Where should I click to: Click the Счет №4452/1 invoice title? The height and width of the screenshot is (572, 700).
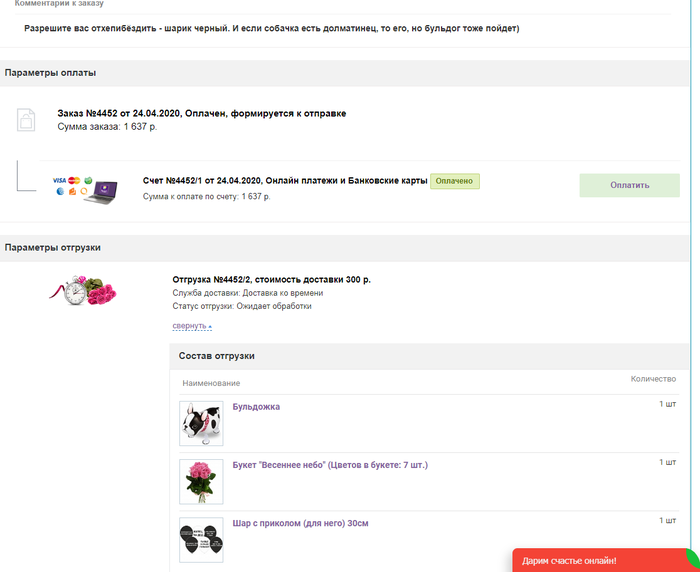click(285, 181)
